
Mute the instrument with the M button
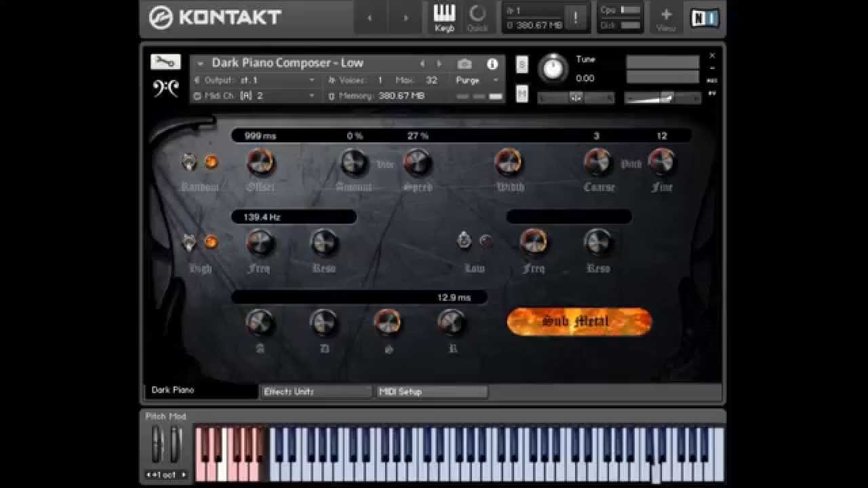[521, 94]
